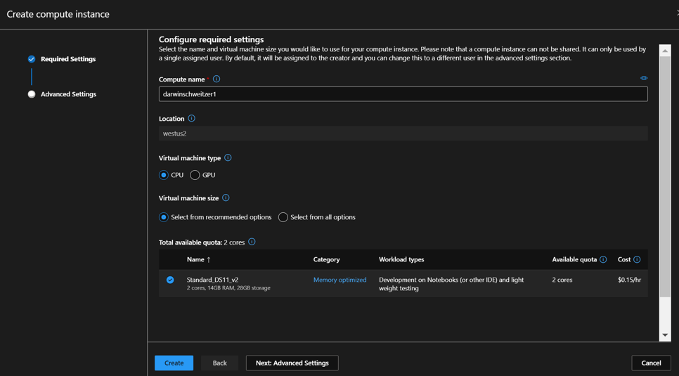The width and height of the screenshot is (679, 376).
Task: Click the Development on Notebooks workload text
Action: click(451, 284)
